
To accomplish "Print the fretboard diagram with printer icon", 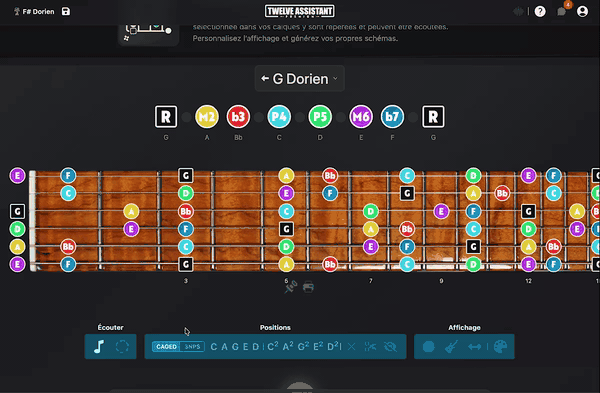I will (308, 287).
